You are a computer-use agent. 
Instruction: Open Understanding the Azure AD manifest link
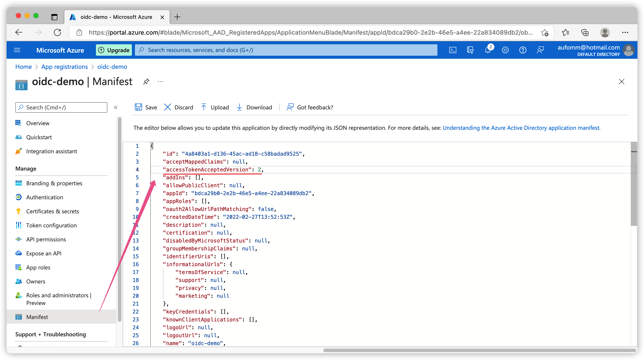[x=521, y=128]
